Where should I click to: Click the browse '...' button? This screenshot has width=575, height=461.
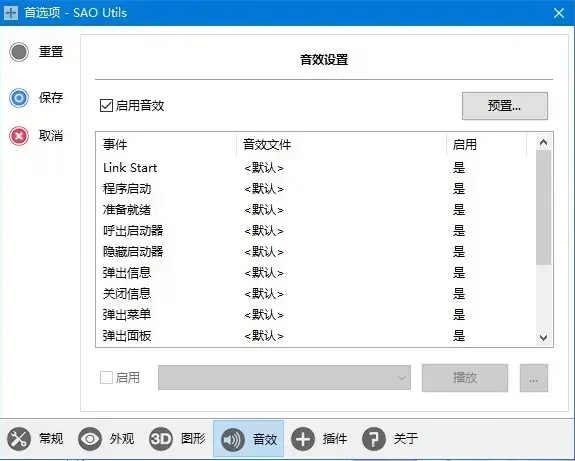[x=534, y=378]
